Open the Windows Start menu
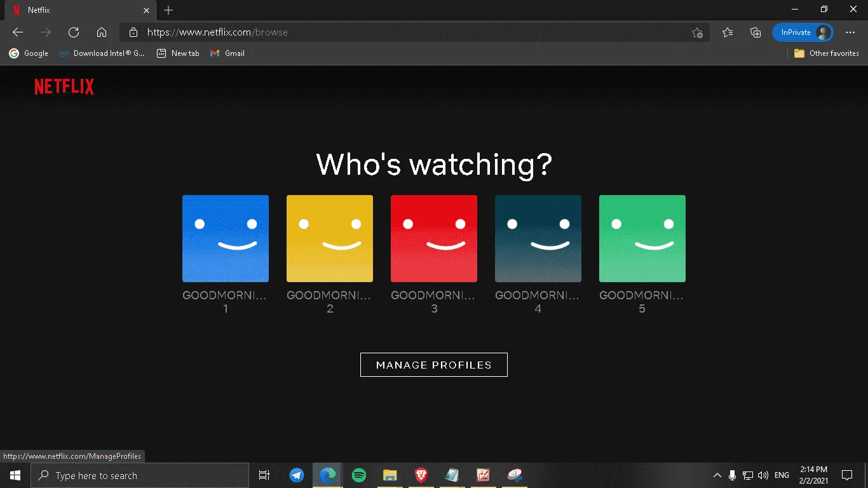Viewport: 868px width, 488px height. (15, 475)
